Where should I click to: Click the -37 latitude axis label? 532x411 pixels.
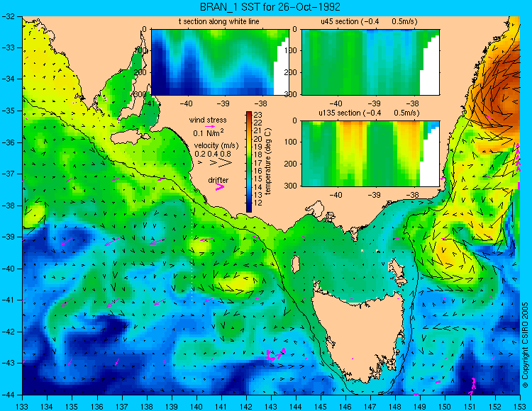(9, 174)
